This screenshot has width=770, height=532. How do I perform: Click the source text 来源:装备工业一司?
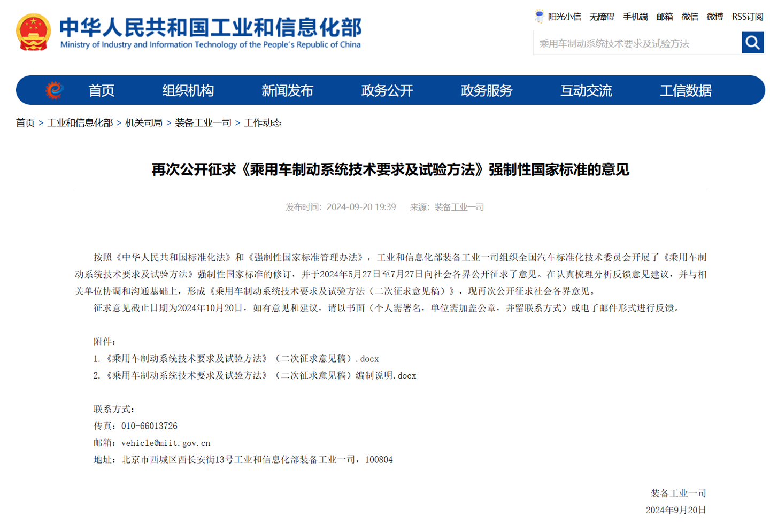tap(447, 207)
